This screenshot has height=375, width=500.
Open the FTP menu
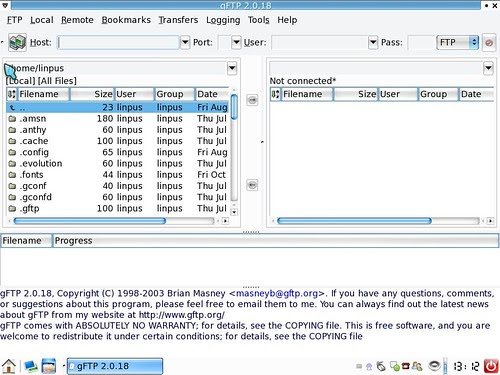pos(15,20)
